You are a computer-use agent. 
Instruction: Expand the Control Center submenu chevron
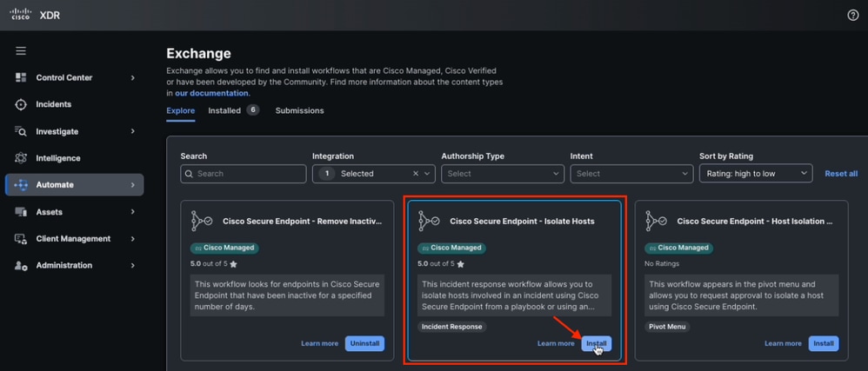click(133, 78)
